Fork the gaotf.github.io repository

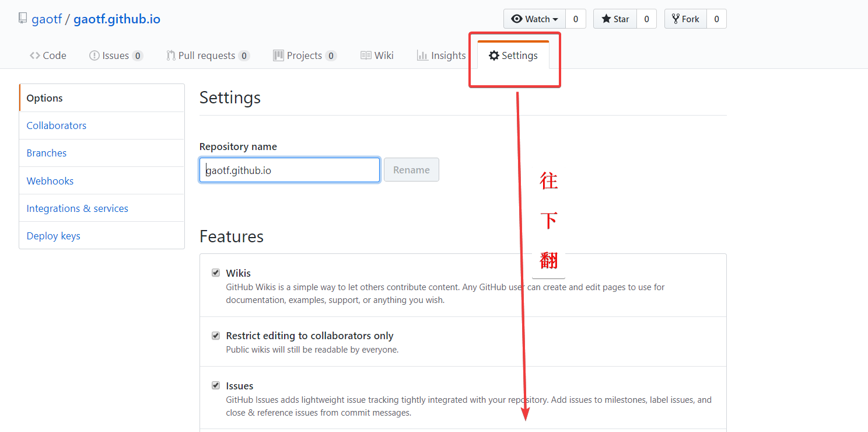pyautogui.click(x=685, y=19)
